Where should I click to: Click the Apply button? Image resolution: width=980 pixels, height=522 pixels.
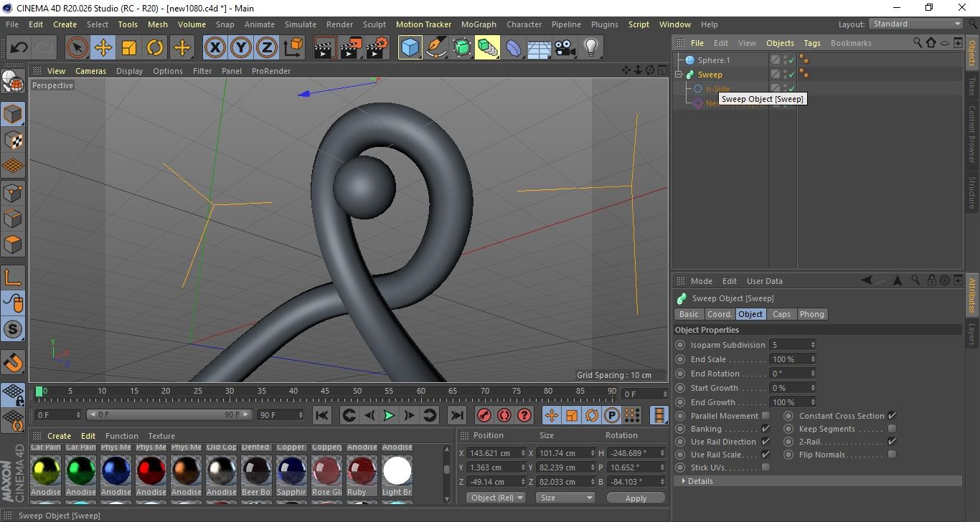pyautogui.click(x=636, y=498)
